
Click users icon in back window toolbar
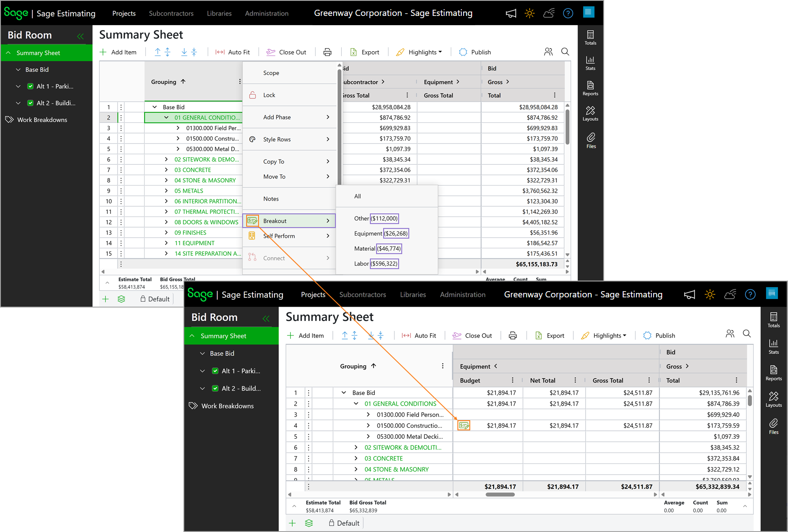(548, 52)
